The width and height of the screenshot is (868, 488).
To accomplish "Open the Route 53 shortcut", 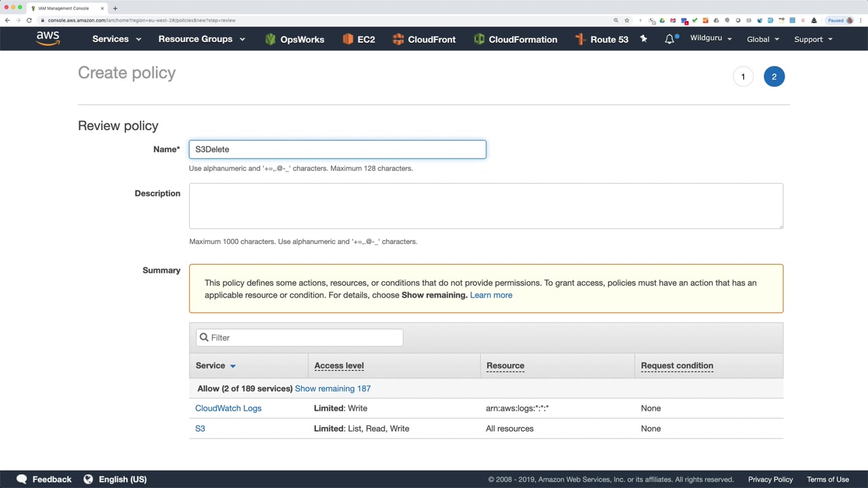I will (x=601, y=39).
